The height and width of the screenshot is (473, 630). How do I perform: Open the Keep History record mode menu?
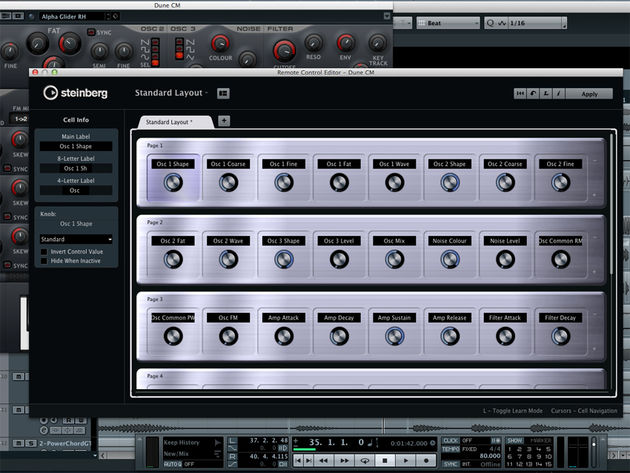click(192, 442)
